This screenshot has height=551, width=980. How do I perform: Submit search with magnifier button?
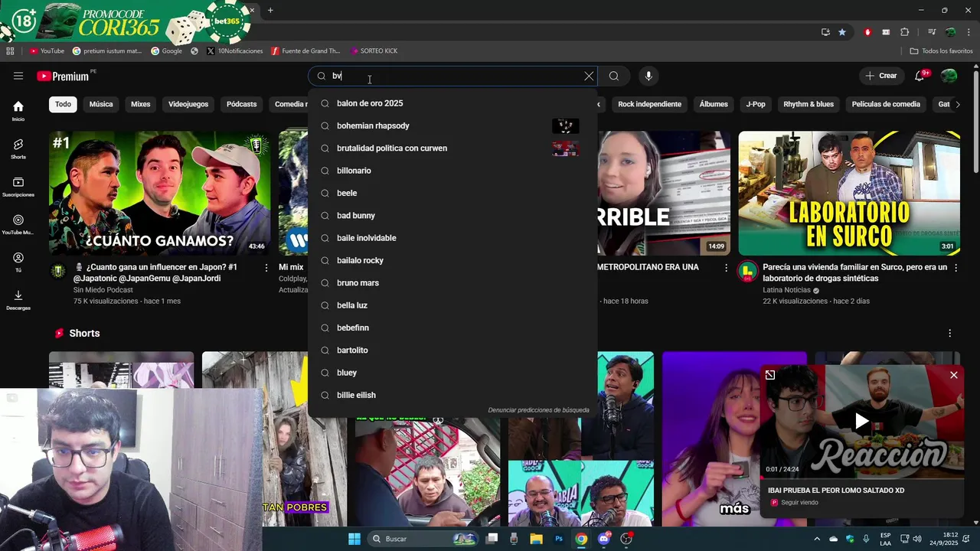pos(614,76)
